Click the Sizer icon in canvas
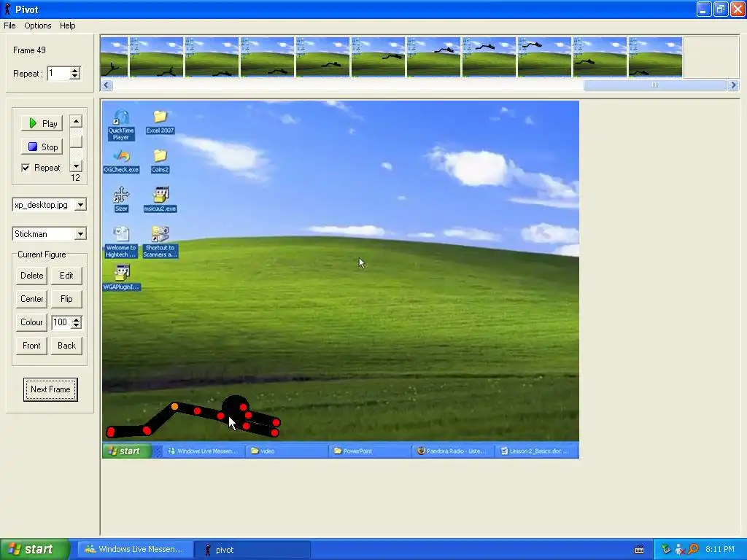This screenshot has width=747, height=560. [x=121, y=200]
